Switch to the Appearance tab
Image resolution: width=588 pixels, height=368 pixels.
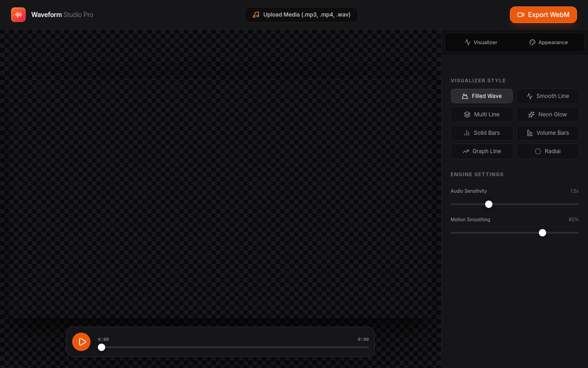(x=548, y=42)
